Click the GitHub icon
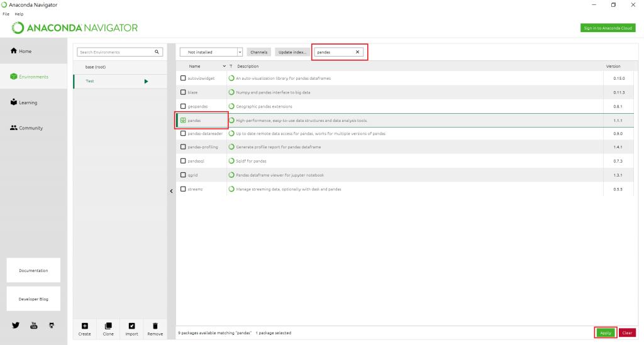 52,326
